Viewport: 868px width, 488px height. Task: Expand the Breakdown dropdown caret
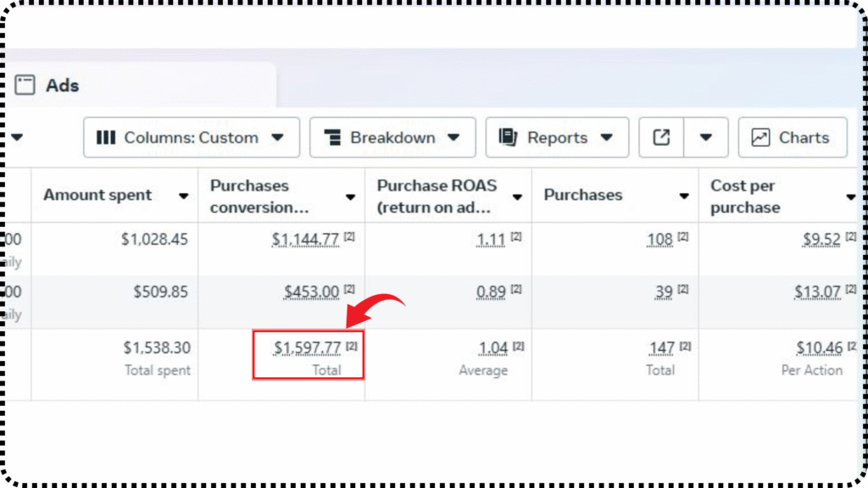click(x=453, y=137)
